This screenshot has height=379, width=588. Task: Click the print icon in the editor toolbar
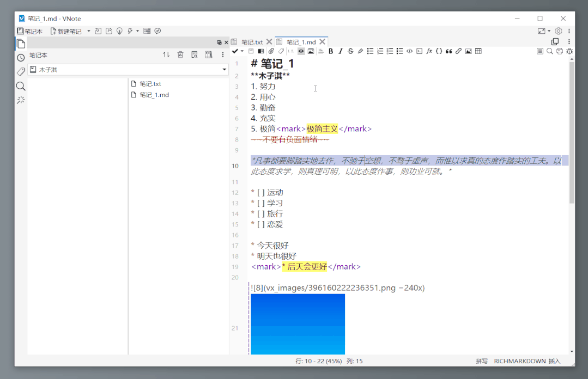tap(560, 51)
